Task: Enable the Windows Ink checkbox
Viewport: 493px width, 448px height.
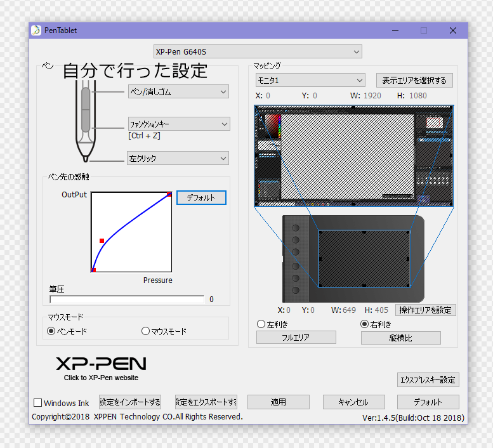Action: click(x=38, y=403)
